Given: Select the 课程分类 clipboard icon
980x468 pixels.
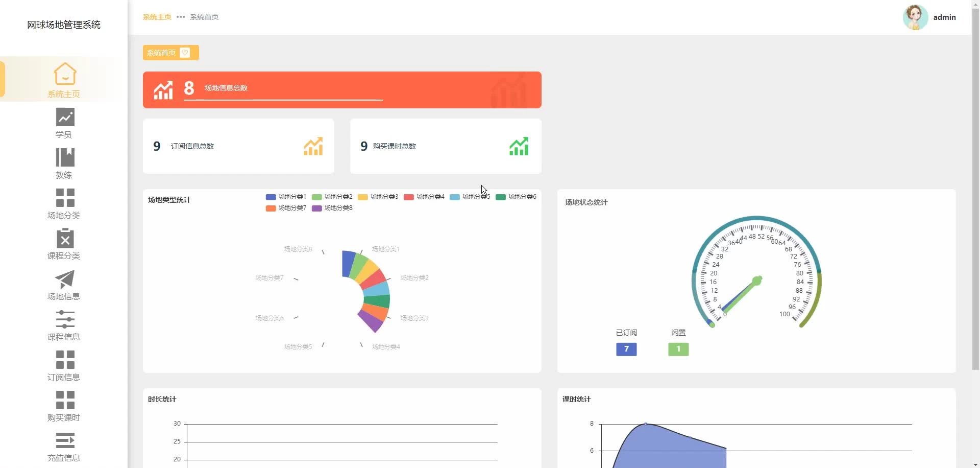Looking at the screenshot, I should 65,238.
